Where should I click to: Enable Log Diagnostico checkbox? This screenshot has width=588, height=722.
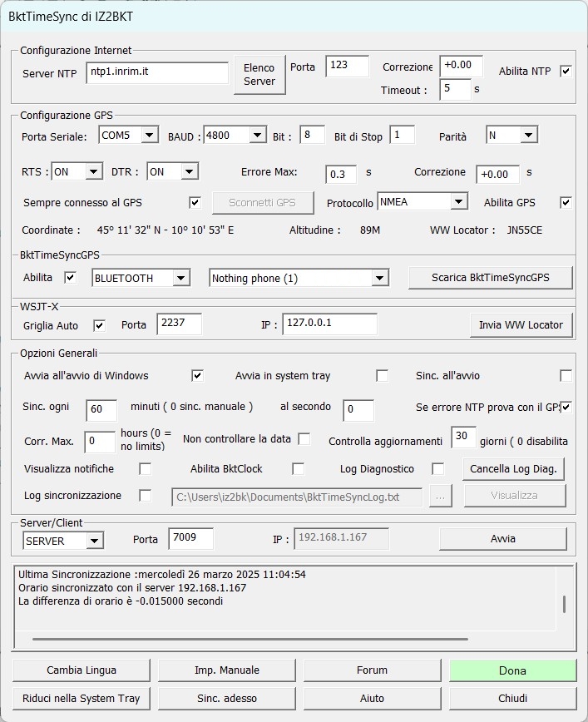point(438,469)
